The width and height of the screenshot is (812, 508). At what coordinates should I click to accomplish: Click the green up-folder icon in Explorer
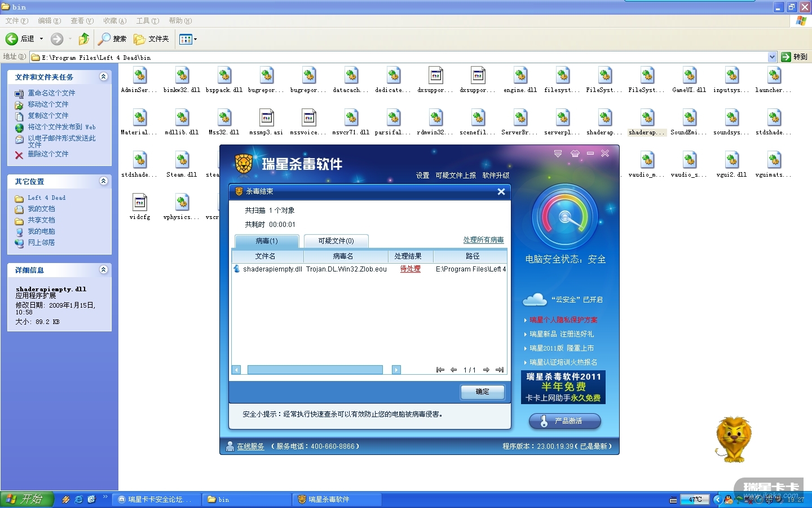[84, 39]
